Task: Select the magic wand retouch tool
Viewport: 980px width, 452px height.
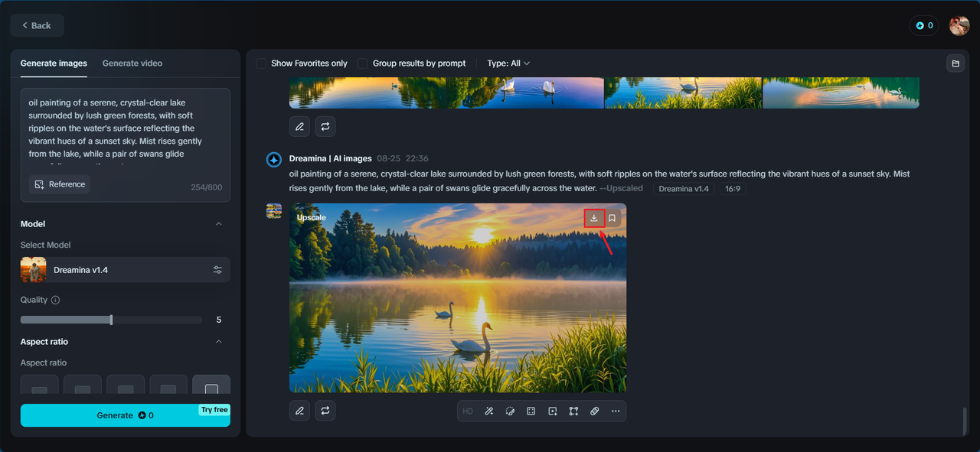Action: tap(489, 411)
